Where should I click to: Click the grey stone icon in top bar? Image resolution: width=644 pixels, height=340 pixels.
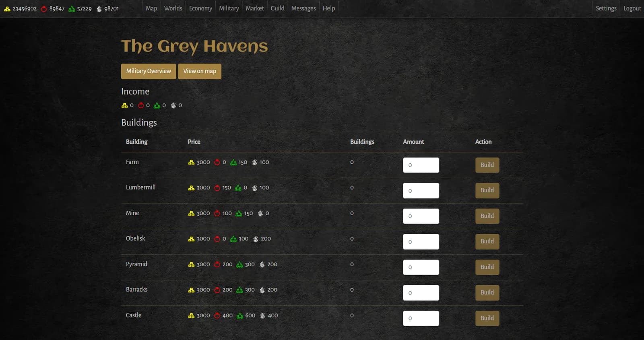click(99, 8)
